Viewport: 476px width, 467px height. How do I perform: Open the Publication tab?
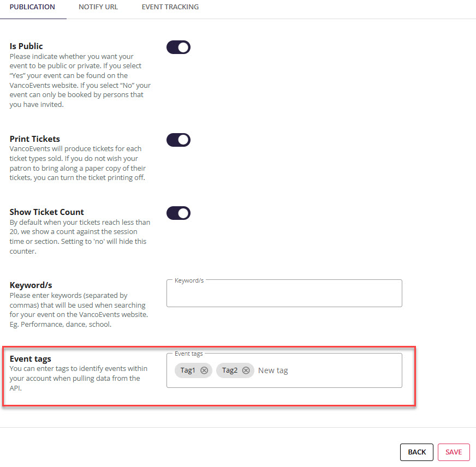point(33,7)
